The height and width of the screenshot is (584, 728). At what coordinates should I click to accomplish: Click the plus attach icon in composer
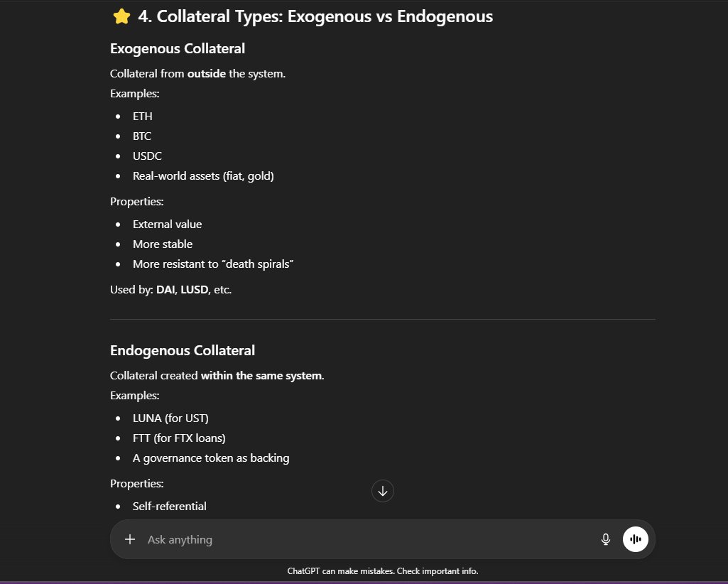tap(130, 539)
